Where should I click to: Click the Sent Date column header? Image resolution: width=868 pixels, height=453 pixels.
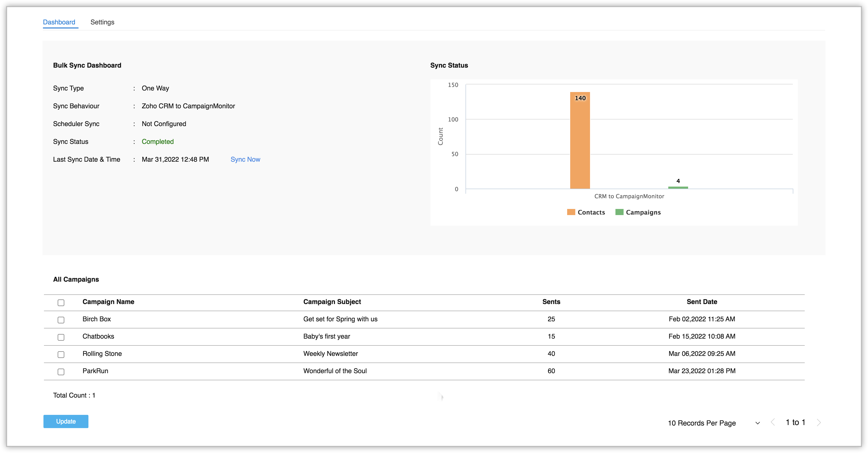[702, 302]
